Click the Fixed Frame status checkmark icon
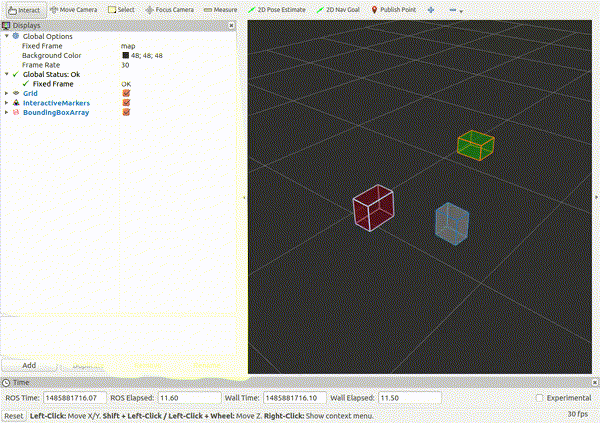Viewport: 600px width, 423px height. [26, 84]
